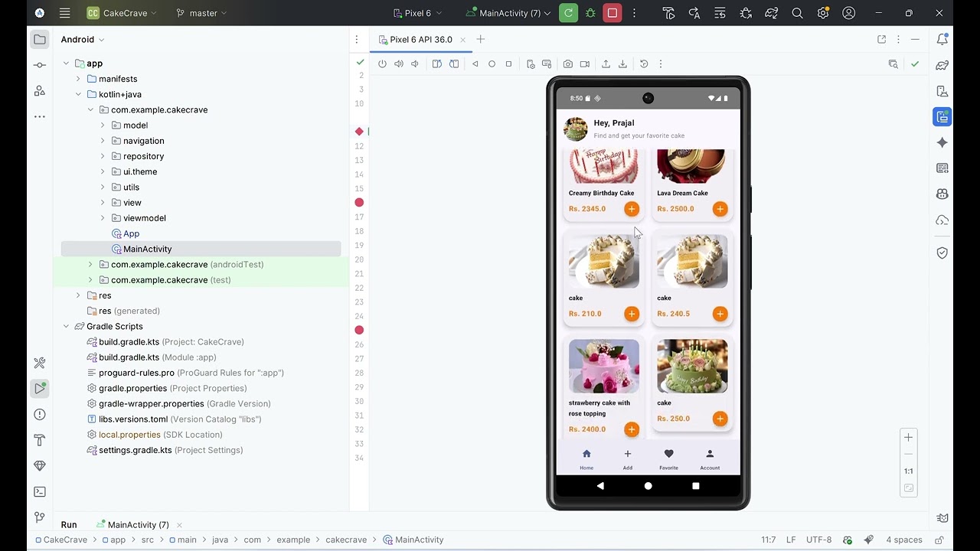Show more tool windows ellipsis
Screen dimensions: 980x551
point(40,116)
